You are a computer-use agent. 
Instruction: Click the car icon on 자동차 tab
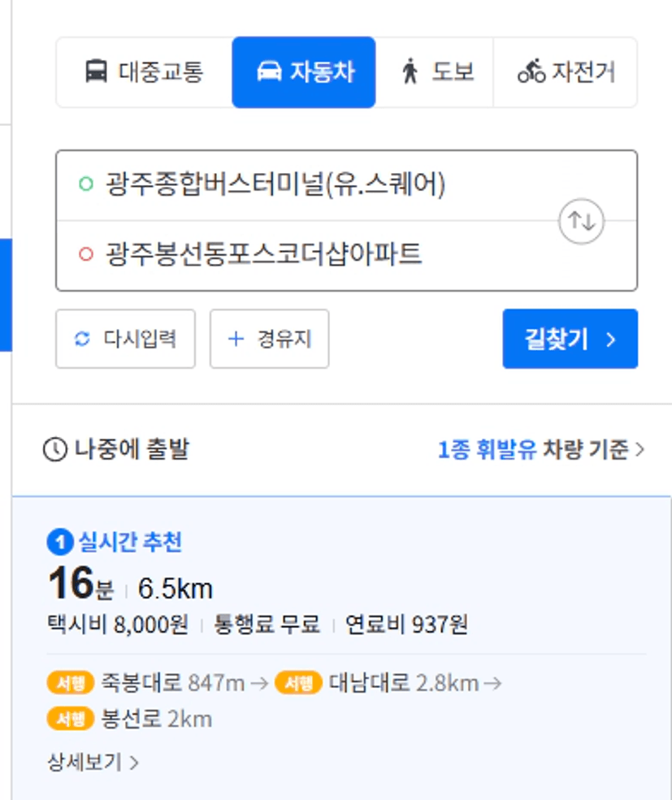(269, 71)
